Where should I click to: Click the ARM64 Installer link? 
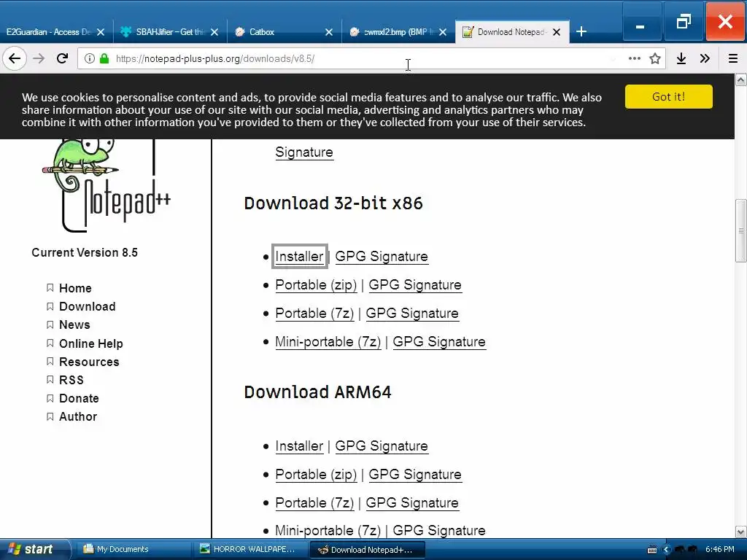coord(299,446)
